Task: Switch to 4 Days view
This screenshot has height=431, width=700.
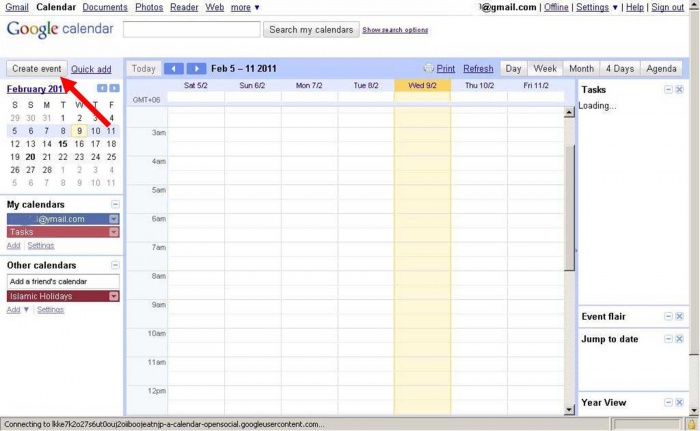Action: (620, 69)
